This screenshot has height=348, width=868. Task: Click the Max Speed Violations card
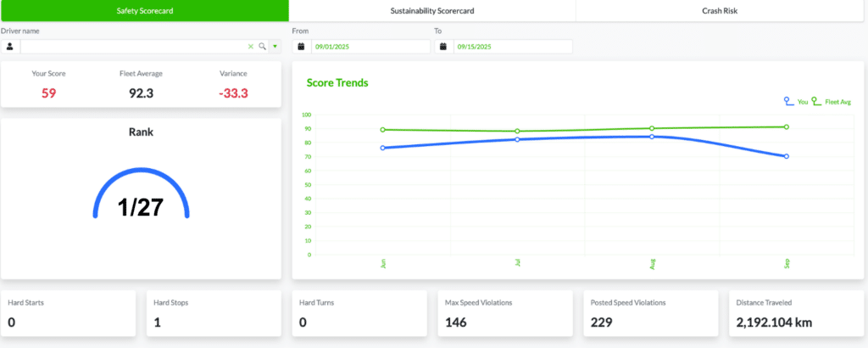coord(504,313)
